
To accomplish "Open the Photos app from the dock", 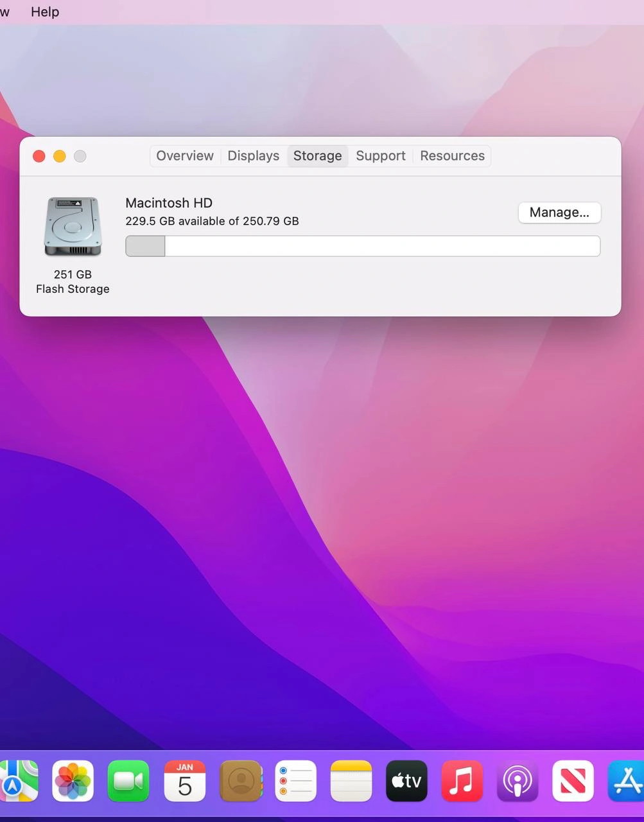I will point(73,781).
